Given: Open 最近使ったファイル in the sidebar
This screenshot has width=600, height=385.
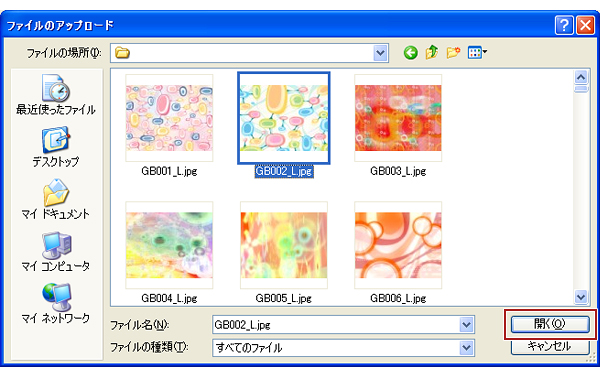Looking at the screenshot, I should pos(56,95).
